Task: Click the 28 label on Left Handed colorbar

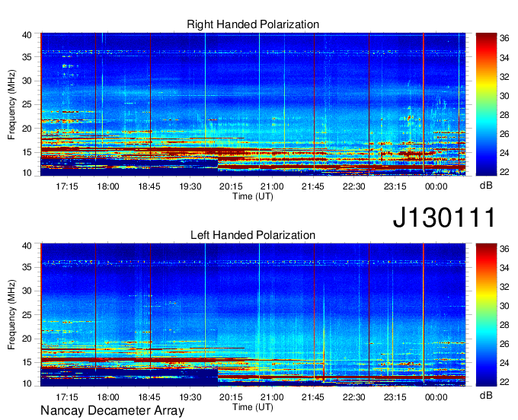Action: click(x=504, y=326)
